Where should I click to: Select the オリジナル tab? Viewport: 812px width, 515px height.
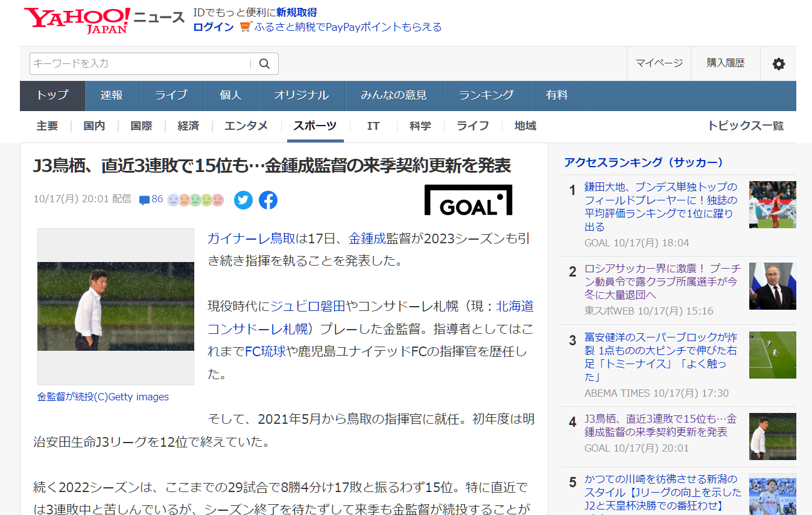click(x=302, y=95)
